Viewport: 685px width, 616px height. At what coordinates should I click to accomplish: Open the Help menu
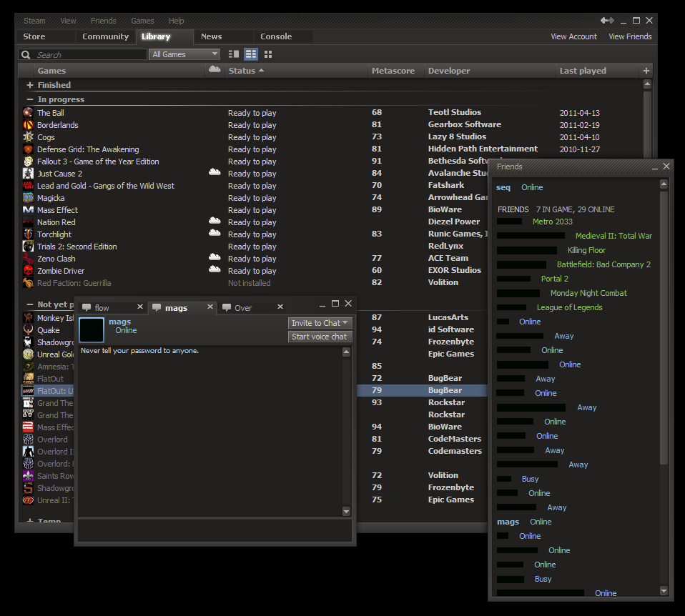tap(176, 21)
